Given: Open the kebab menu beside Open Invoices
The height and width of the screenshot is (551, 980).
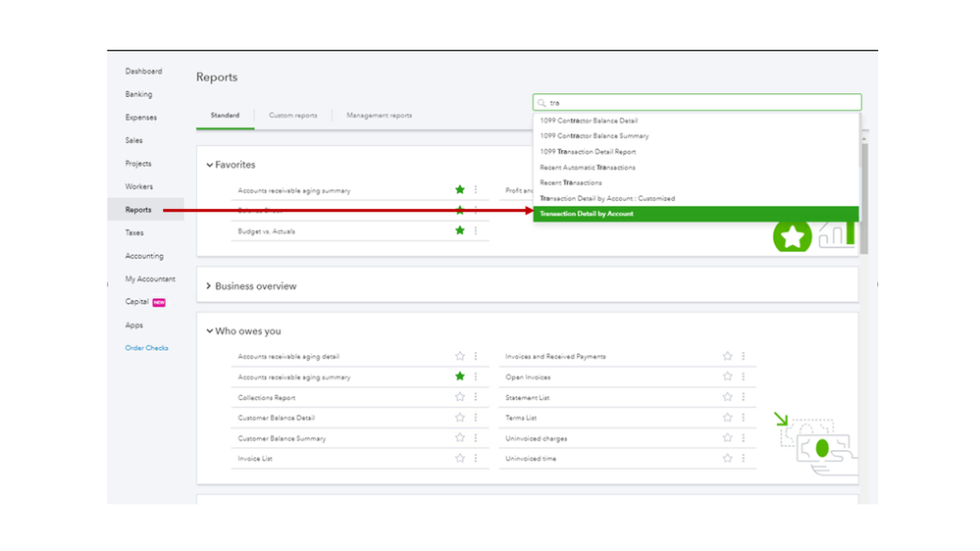Looking at the screenshot, I should (x=744, y=376).
